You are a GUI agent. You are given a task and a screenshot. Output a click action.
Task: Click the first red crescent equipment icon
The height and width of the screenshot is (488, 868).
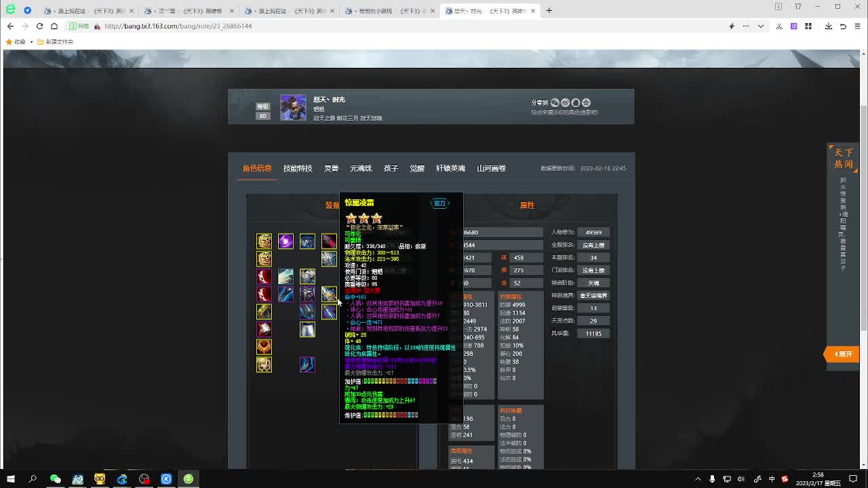pyautogui.click(x=264, y=277)
